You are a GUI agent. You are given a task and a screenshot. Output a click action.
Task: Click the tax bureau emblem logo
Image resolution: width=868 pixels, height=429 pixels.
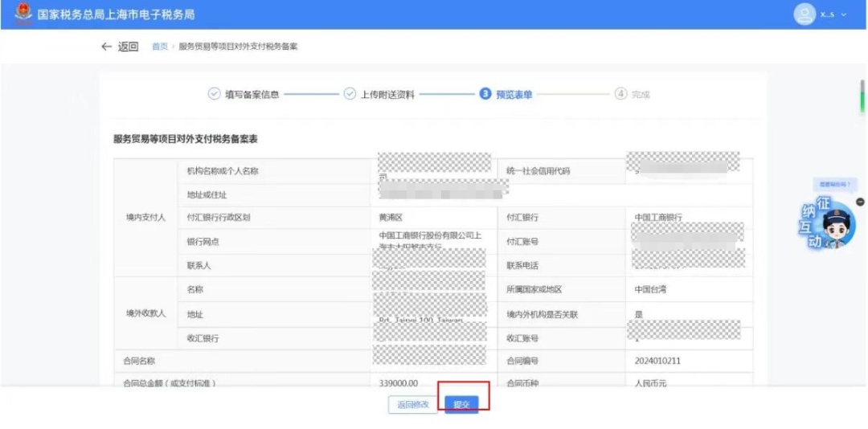tap(23, 14)
